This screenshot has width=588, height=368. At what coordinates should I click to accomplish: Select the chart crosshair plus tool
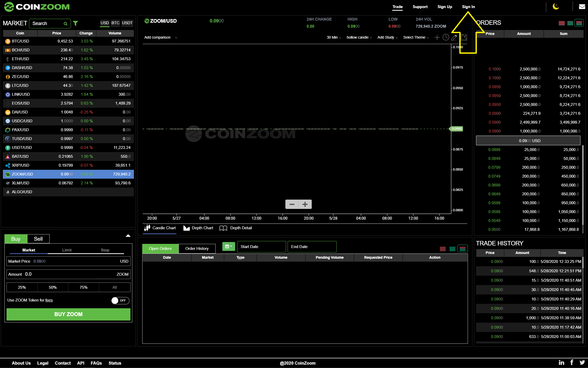coord(437,38)
